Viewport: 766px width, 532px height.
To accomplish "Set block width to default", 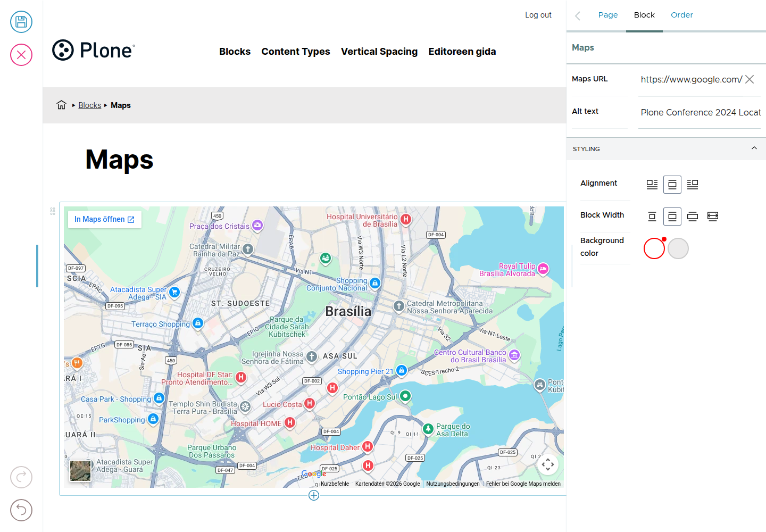I will click(x=672, y=216).
